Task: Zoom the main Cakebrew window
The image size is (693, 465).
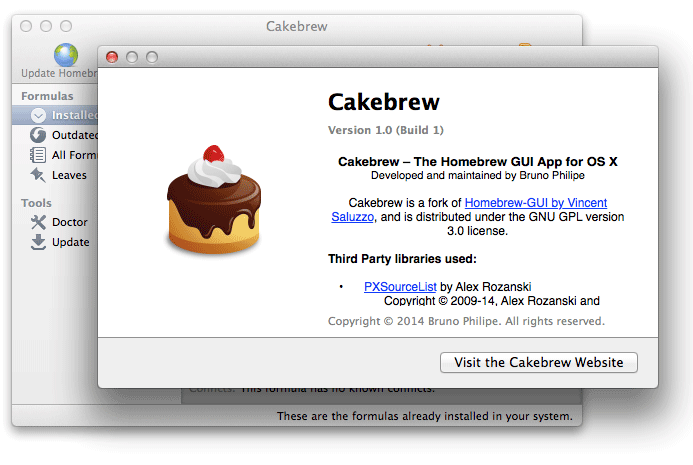Action: click(x=66, y=26)
